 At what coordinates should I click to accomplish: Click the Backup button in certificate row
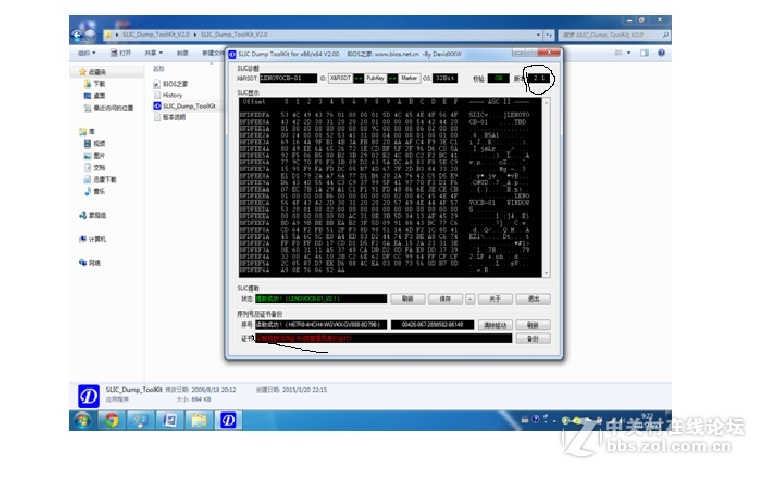(533, 338)
